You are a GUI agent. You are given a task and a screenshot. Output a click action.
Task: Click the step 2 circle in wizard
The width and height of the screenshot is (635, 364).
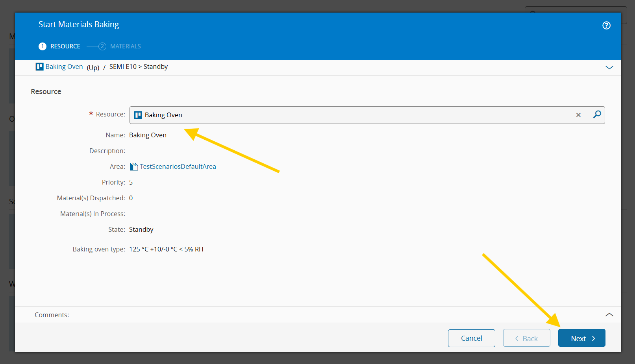[x=102, y=46]
